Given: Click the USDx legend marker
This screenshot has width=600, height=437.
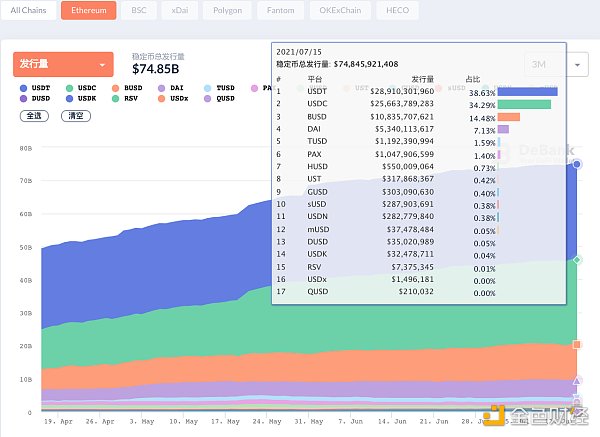Looking at the screenshot, I should coord(162,99).
